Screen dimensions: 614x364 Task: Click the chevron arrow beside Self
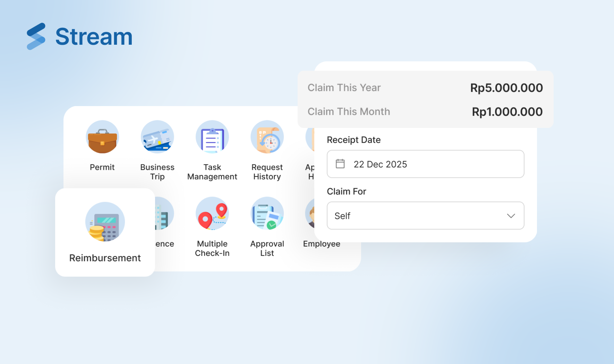coord(511,216)
